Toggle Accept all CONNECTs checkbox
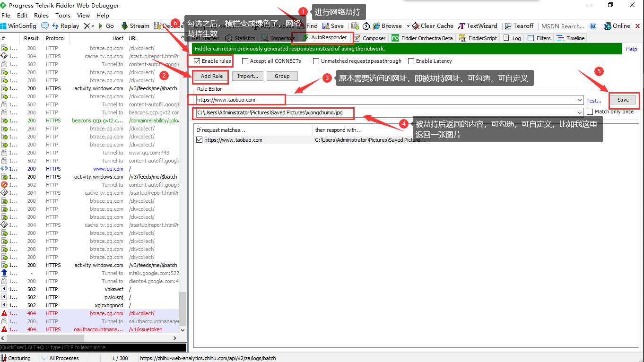 [x=245, y=61]
